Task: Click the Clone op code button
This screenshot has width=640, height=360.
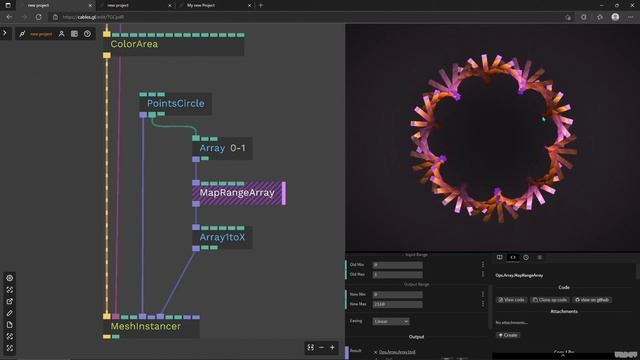Action: point(550,300)
